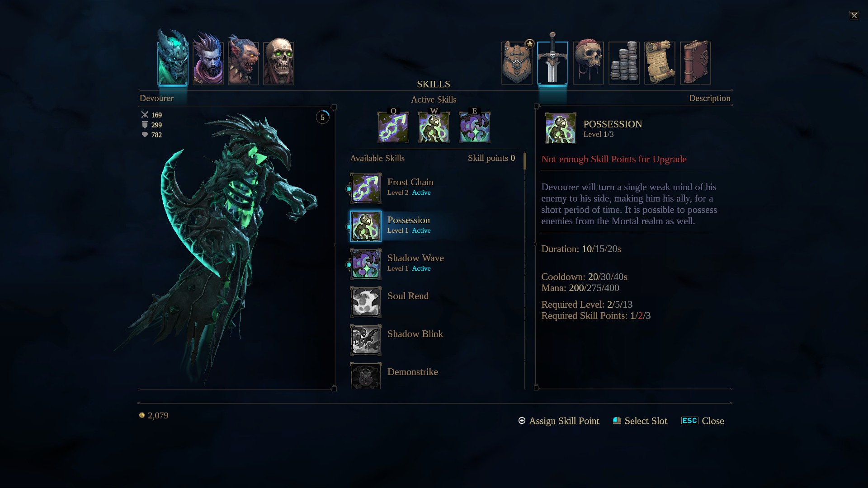Open the scroll tab
The image size is (868, 488).
[x=660, y=62]
